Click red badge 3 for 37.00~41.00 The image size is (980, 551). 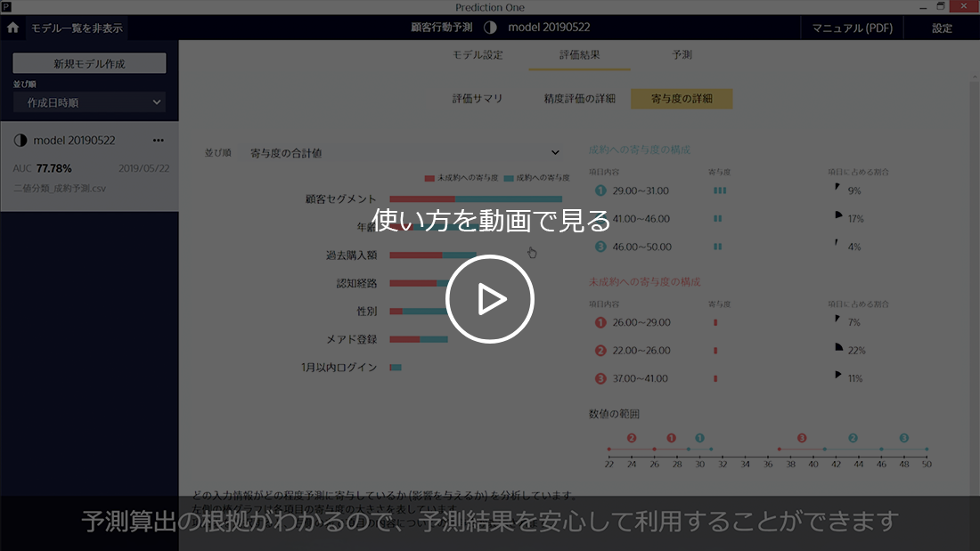[600, 378]
